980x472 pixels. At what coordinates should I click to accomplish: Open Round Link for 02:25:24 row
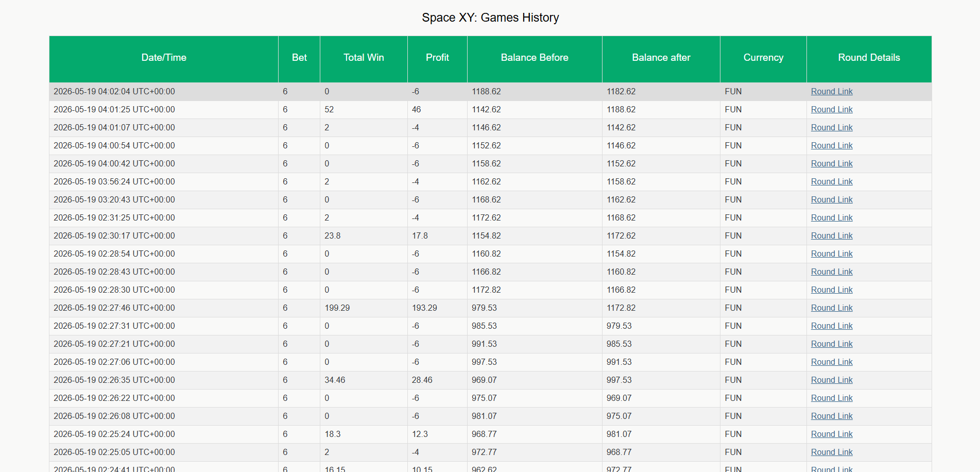click(832, 434)
